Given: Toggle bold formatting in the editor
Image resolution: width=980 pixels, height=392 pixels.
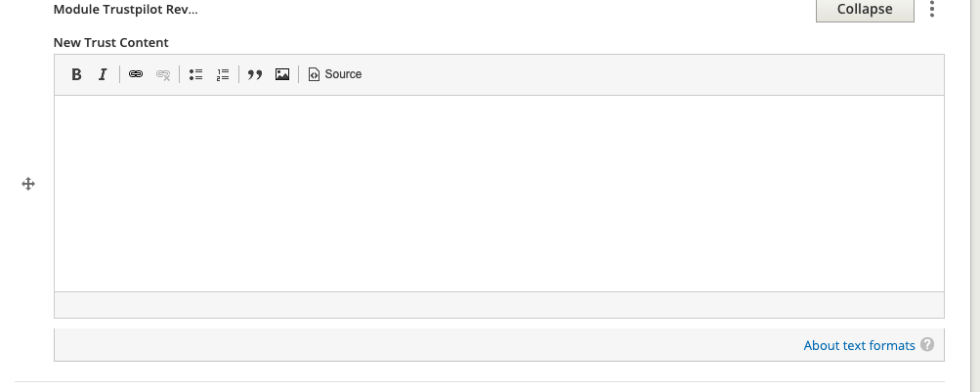Looking at the screenshot, I should click(x=76, y=74).
